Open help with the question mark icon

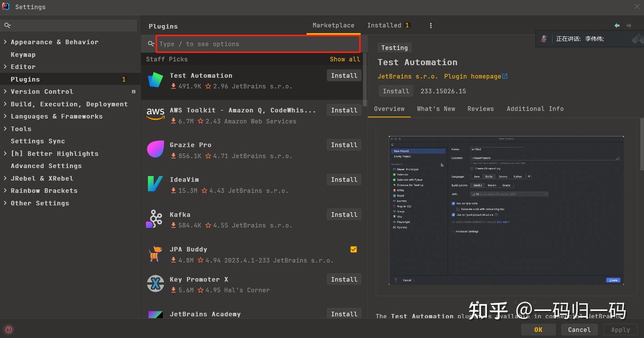click(8, 330)
